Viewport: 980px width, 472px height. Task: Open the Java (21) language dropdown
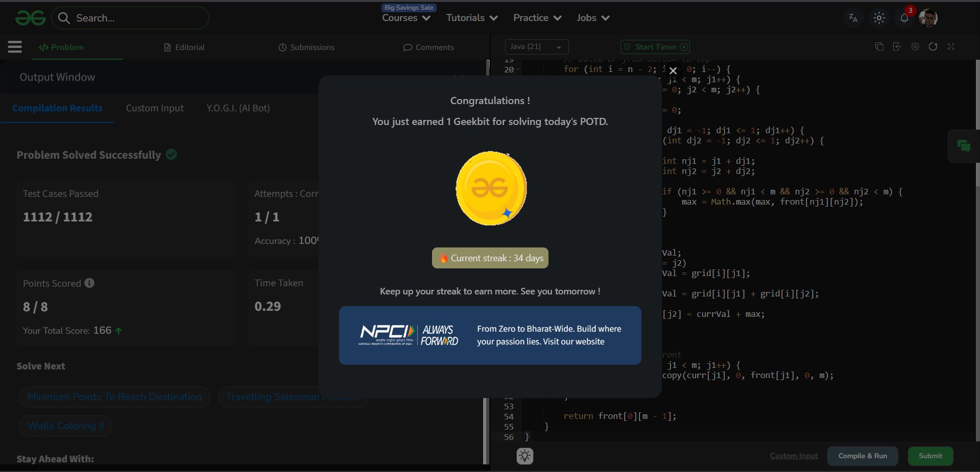coord(536,47)
